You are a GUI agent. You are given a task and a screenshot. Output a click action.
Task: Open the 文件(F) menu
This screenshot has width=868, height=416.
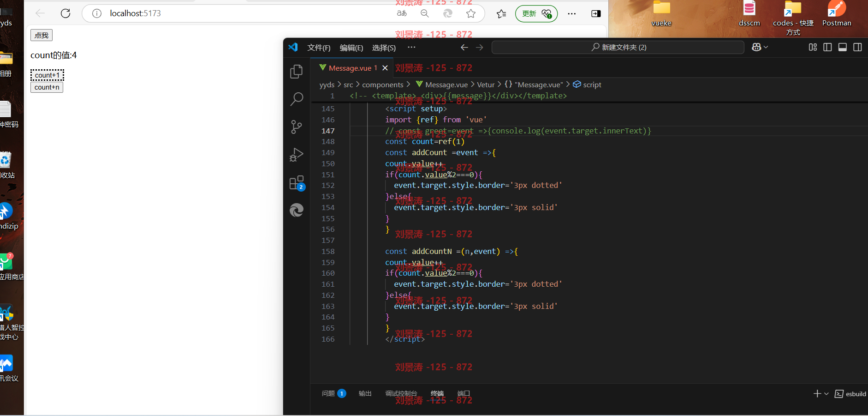319,48
